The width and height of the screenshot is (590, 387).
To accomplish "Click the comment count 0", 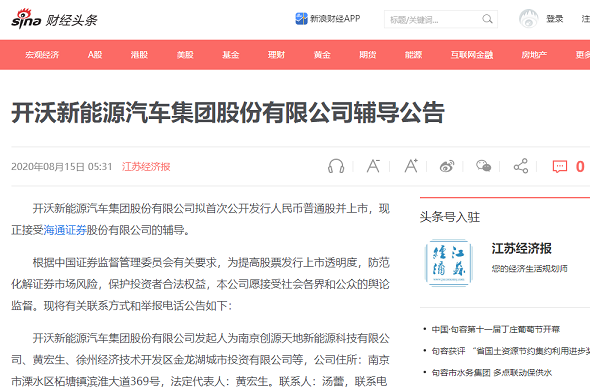I will (x=580, y=167).
